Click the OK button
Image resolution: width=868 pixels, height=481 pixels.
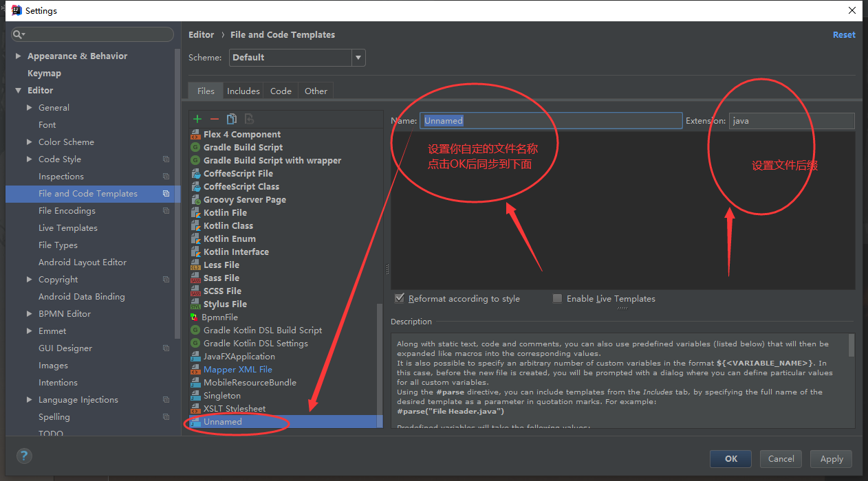click(731, 459)
